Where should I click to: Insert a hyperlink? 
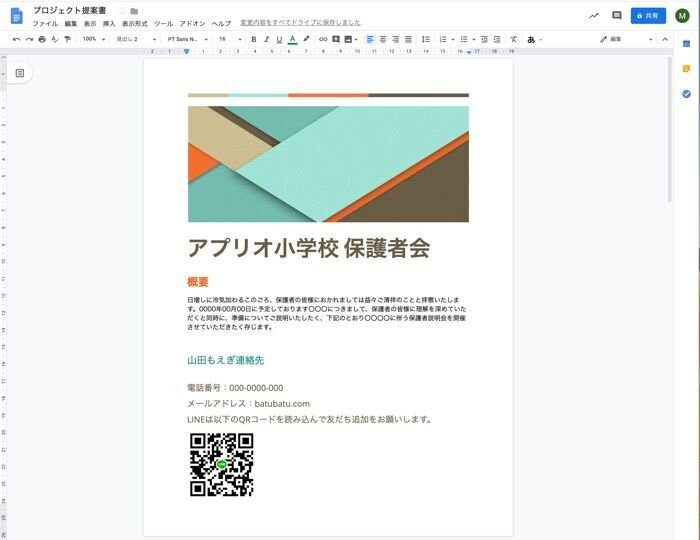[x=323, y=39]
